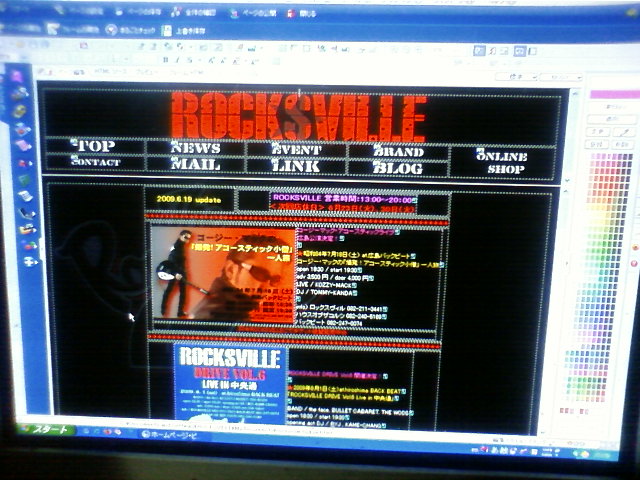Click the white document icon in left sidebar
The height and width of the screenshot is (480, 640).
click(25, 196)
